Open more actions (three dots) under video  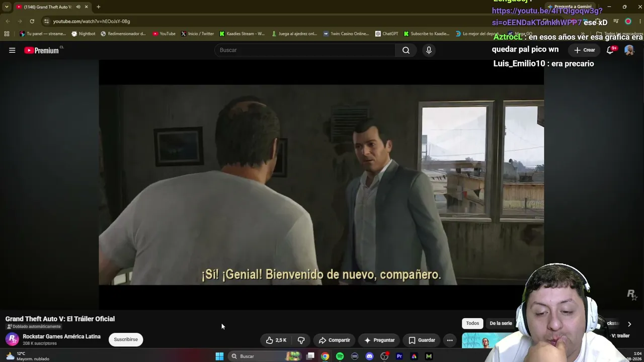(450, 340)
